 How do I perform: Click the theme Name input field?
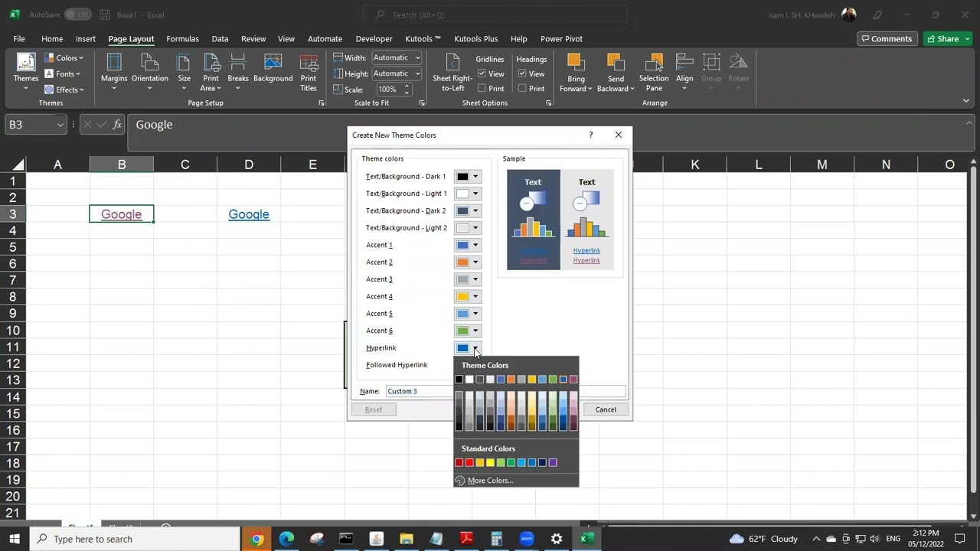[505, 391]
